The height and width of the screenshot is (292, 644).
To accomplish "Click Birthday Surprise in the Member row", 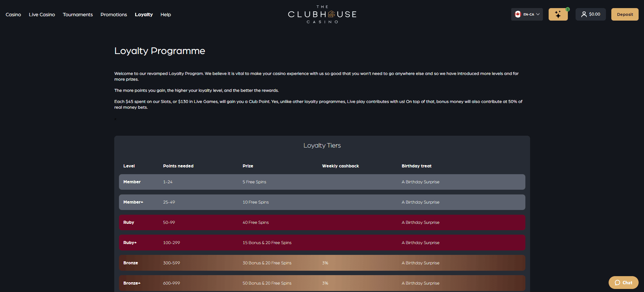I will point(421,182).
